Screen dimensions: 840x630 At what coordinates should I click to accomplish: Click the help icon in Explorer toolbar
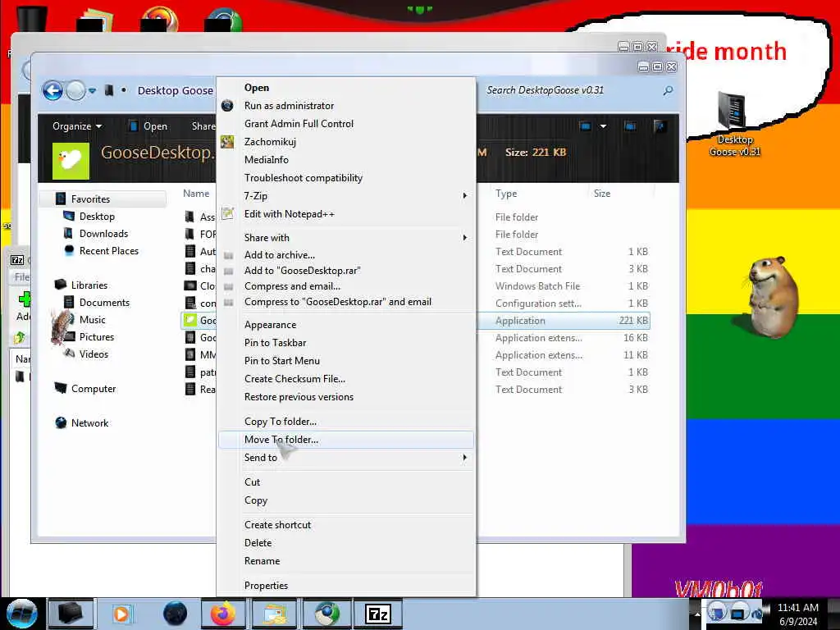pyautogui.click(x=660, y=126)
